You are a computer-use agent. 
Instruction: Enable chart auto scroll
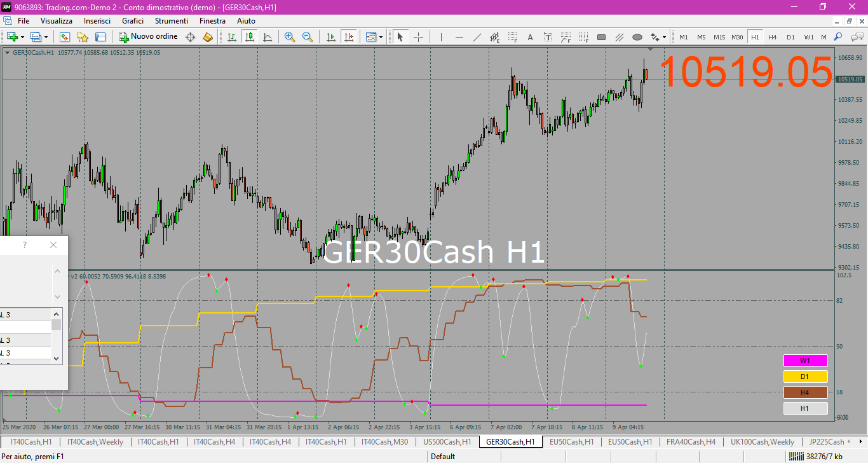[x=331, y=37]
